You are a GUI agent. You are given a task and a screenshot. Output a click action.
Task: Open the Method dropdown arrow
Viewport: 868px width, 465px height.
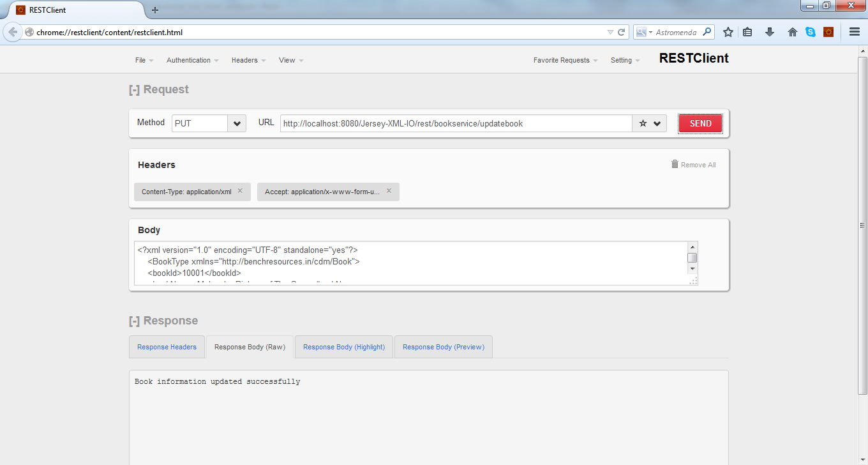point(237,124)
